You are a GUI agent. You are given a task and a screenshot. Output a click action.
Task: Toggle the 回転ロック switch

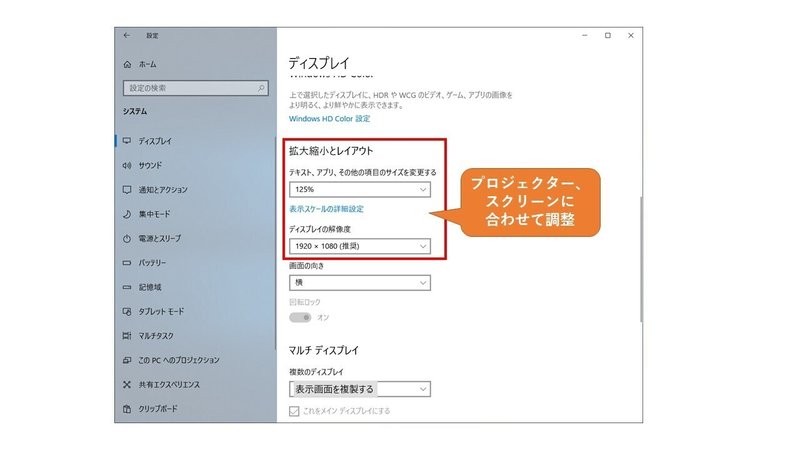(300, 317)
